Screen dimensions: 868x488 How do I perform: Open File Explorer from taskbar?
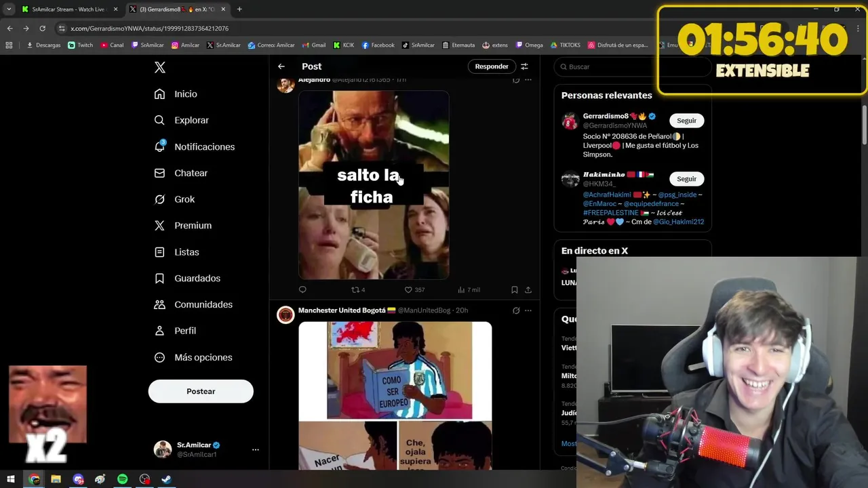[56, 479]
